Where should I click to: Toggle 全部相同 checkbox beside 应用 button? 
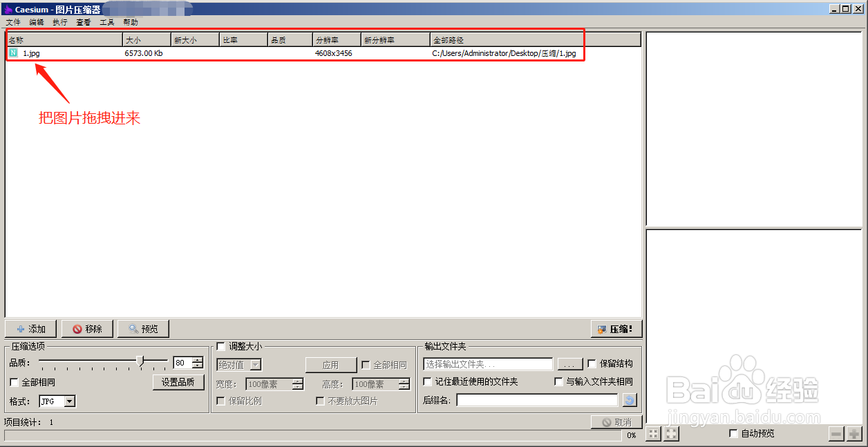tap(366, 365)
